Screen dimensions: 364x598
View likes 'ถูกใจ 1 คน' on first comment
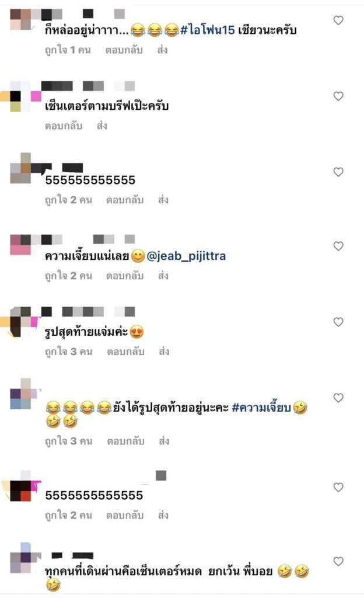coord(68,50)
